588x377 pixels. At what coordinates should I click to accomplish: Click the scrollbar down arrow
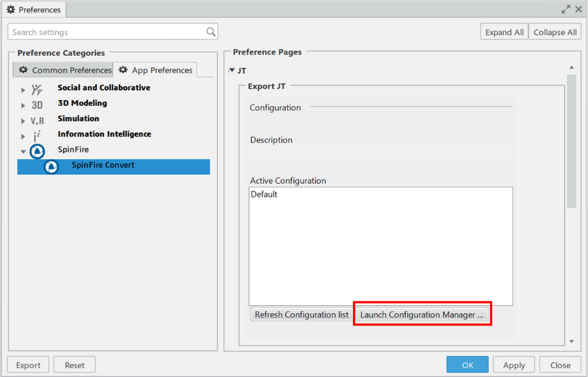[x=572, y=341]
